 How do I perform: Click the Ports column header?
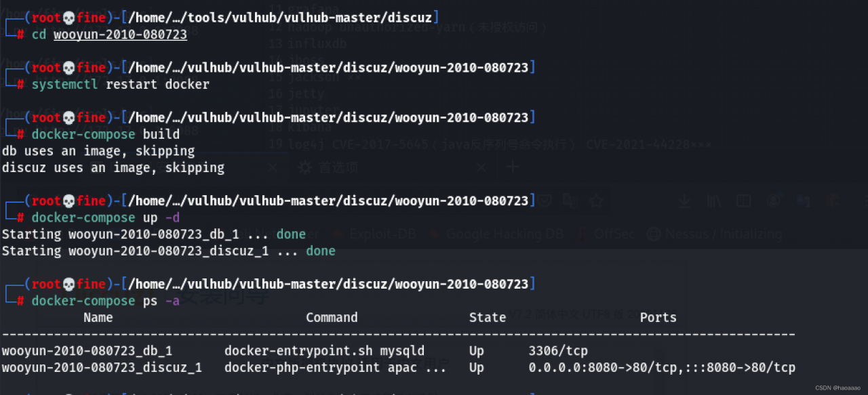click(658, 317)
